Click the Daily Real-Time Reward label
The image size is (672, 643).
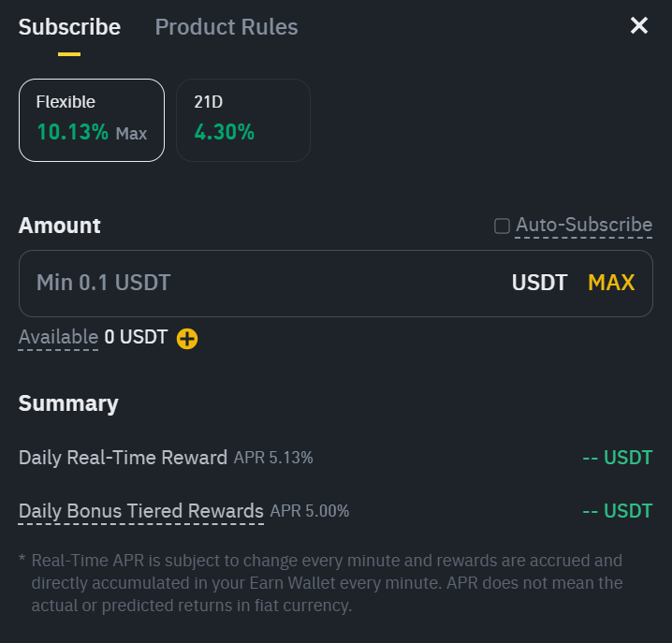(123, 458)
